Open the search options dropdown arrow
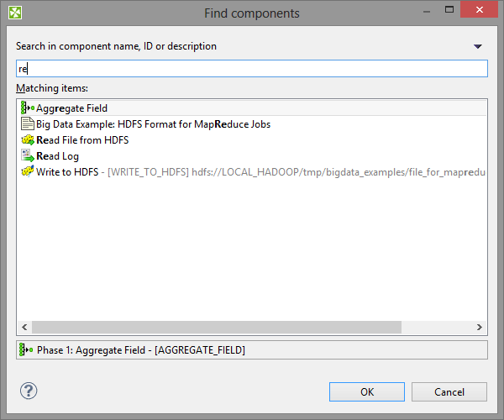The height and width of the screenshot is (420, 504). click(x=478, y=47)
